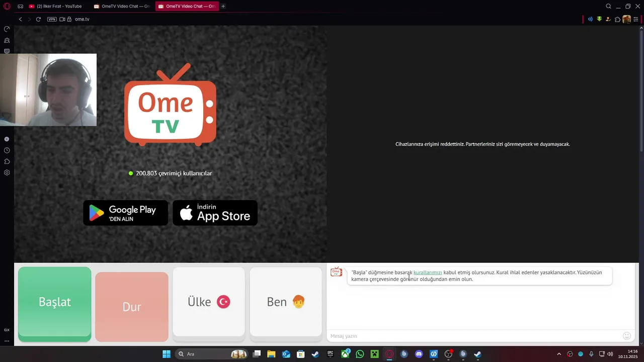Click the taskbar Ara search box

tap(212, 354)
